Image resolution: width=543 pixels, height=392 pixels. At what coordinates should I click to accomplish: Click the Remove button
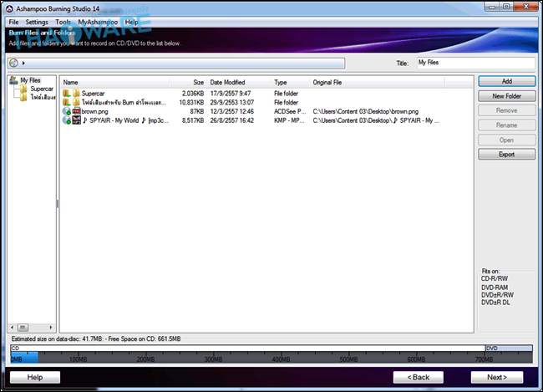pyautogui.click(x=506, y=110)
